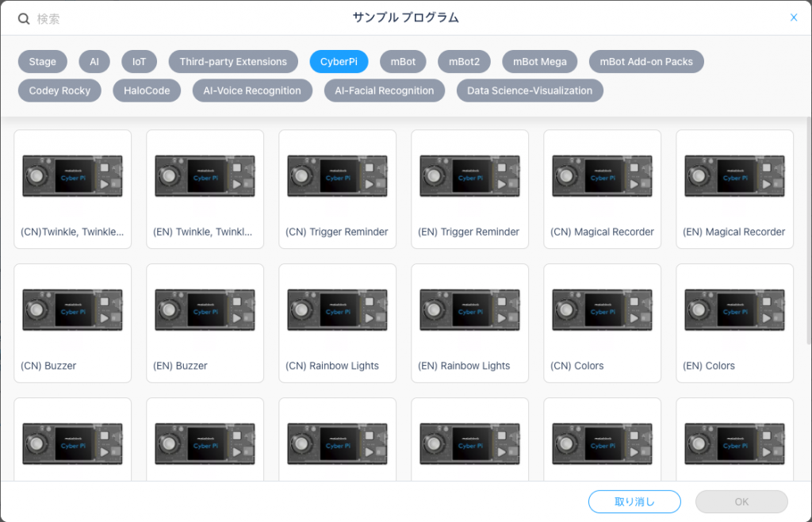Click the (CN) Rainbow Lights label
Viewport: 812px width, 522px height.
click(x=332, y=366)
